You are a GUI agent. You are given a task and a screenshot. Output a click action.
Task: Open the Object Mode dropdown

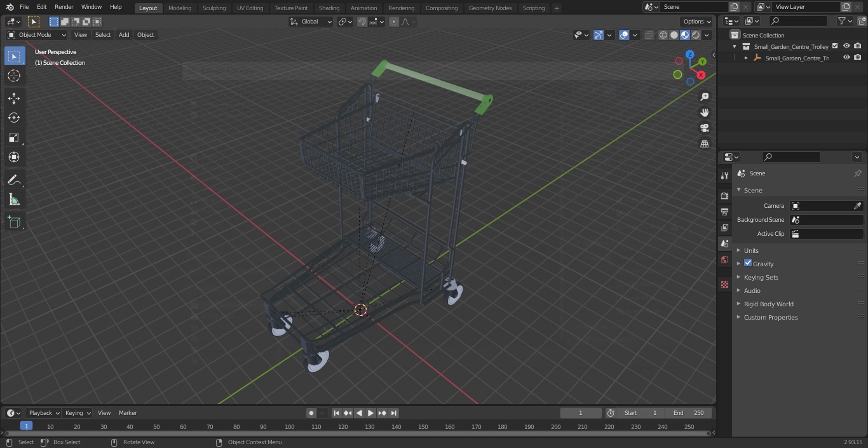click(37, 35)
